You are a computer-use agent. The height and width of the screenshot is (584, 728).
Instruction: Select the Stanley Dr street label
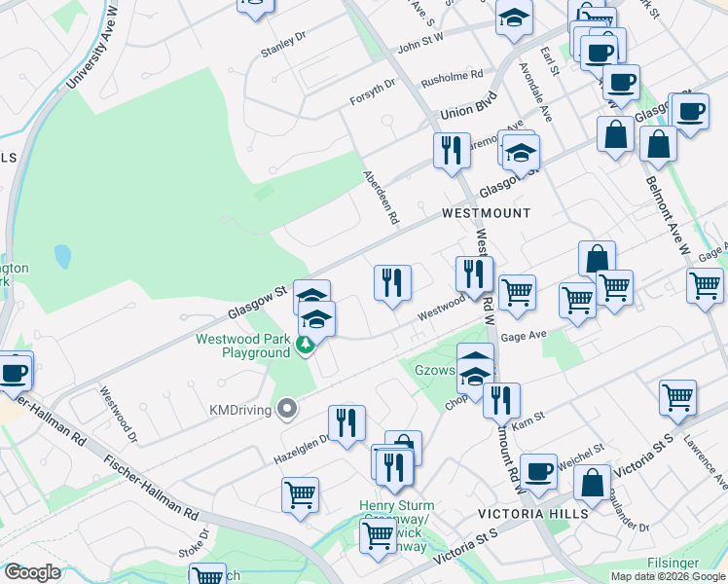tap(283, 44)
